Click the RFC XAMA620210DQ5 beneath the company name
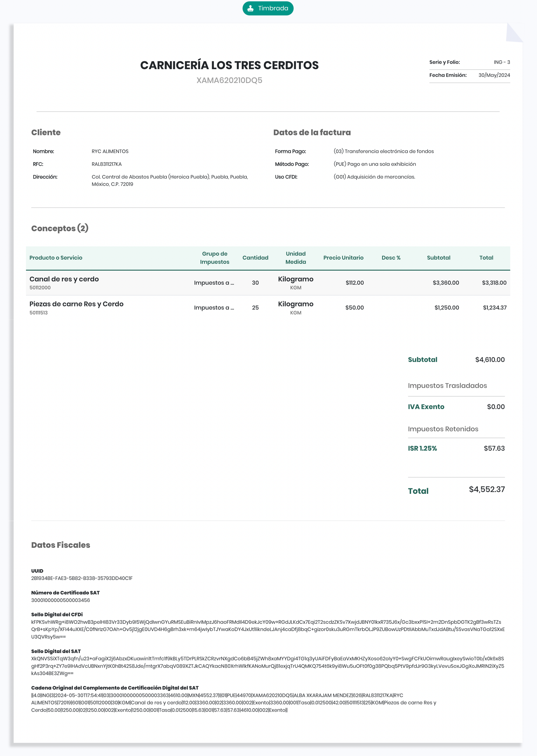This screenshot has width=537, height=756. click(x=229, y=80)
